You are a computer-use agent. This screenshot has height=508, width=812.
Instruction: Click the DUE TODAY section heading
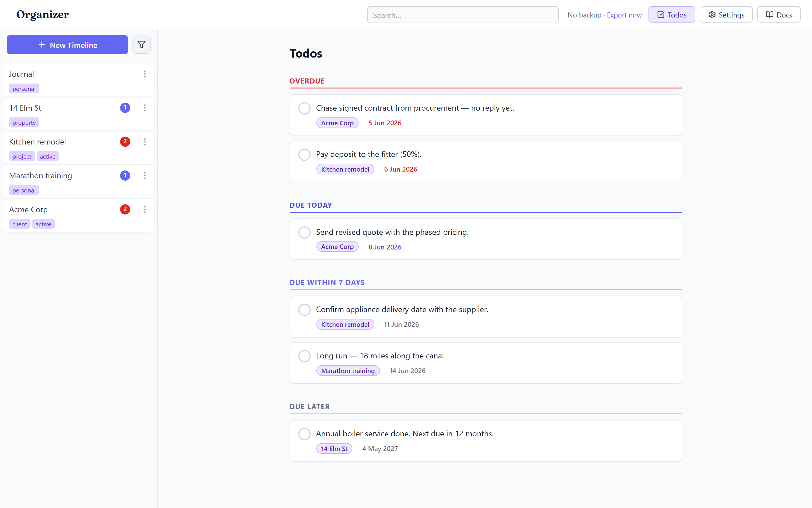point(311,205)
